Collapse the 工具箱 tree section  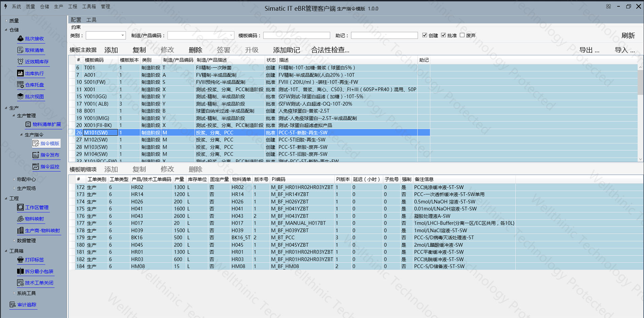(6, 251)
